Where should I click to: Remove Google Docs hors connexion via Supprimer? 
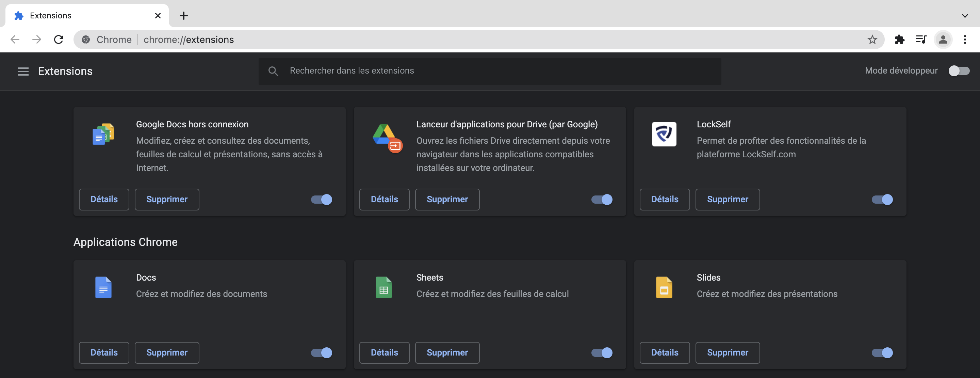167,200
